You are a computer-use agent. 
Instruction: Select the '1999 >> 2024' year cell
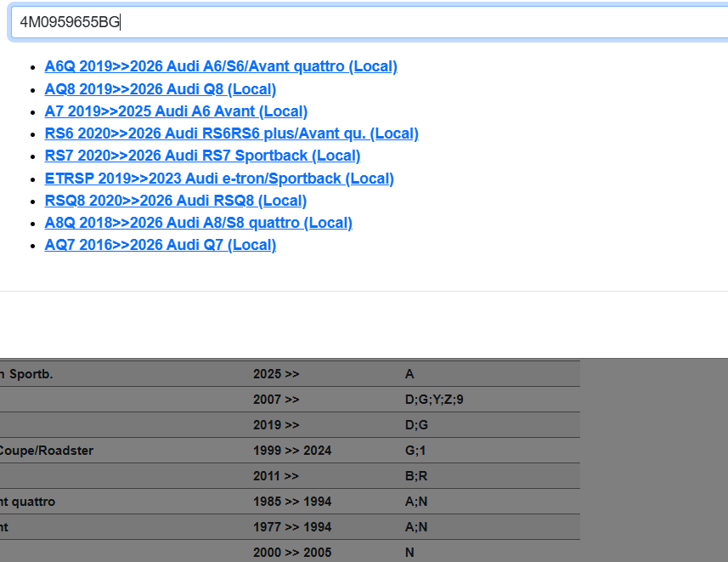coord(292,451)
